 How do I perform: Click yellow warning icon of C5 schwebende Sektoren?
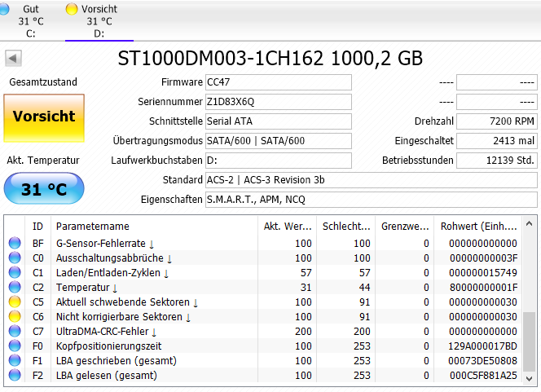coord(15,302)
